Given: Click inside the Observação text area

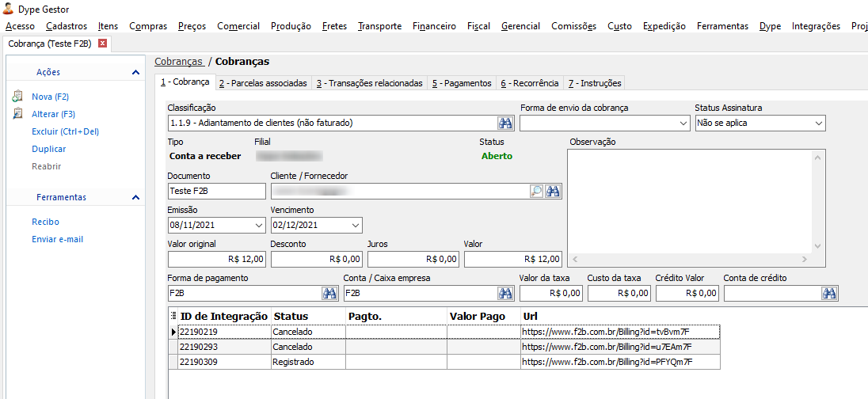Looking at the screenshot, I should [690, 201].
